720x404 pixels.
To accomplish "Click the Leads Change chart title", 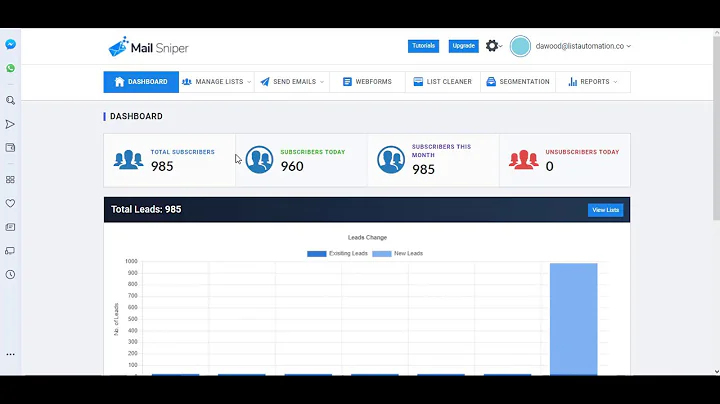I will tap(367, 237).
